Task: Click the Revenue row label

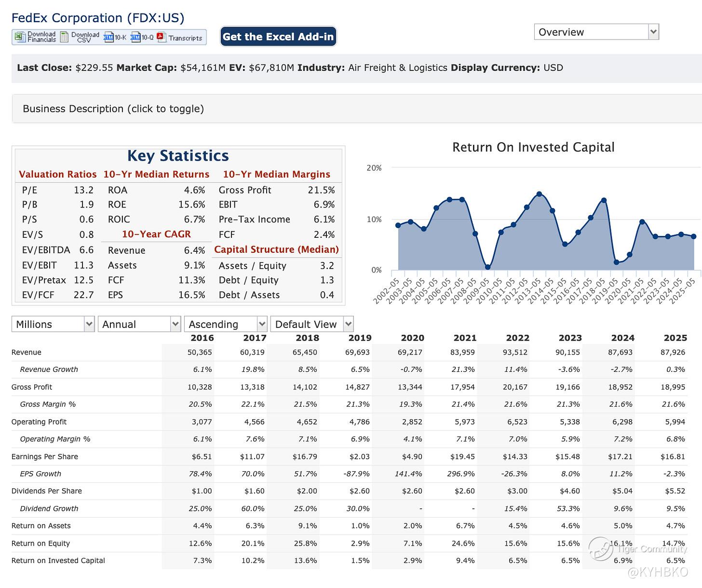Action: pos(27,352)
